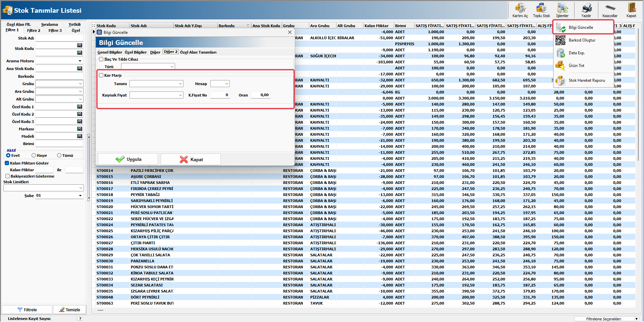Open the Filtre 2 tab
Viewport: 644px width, 322px height.
point(34,30)
